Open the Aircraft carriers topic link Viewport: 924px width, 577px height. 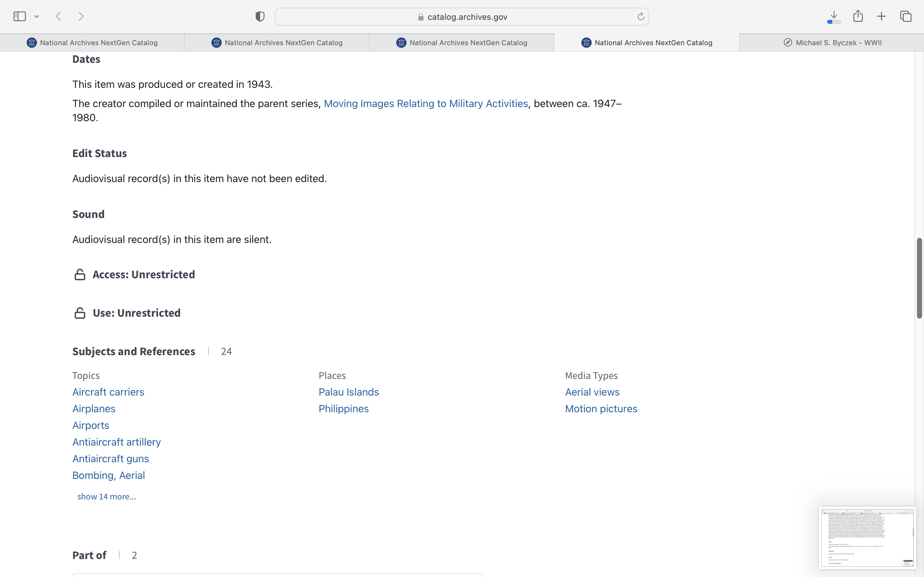click(x=108, y=392)
